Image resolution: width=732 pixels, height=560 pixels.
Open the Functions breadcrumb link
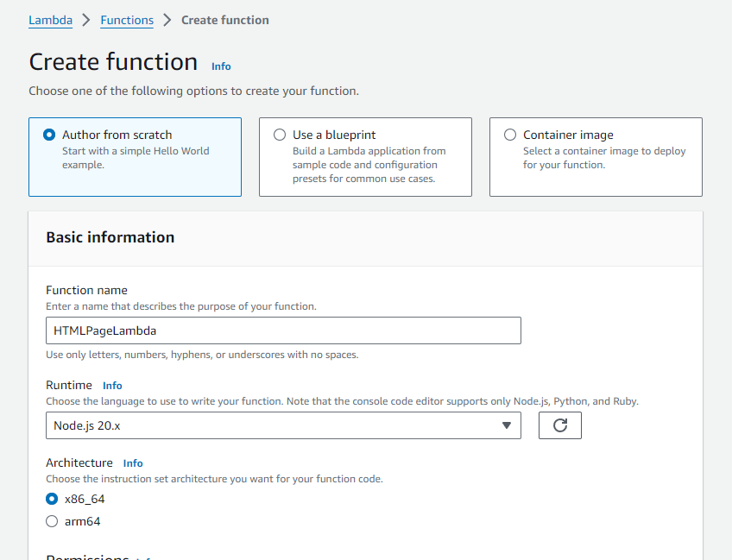[126, 20]
